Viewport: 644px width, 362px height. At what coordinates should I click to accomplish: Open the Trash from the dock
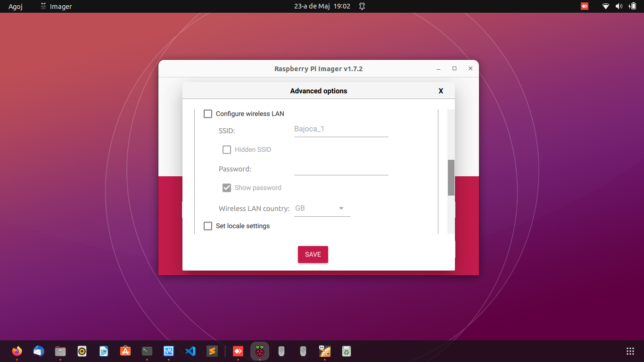tap(347, 351)
